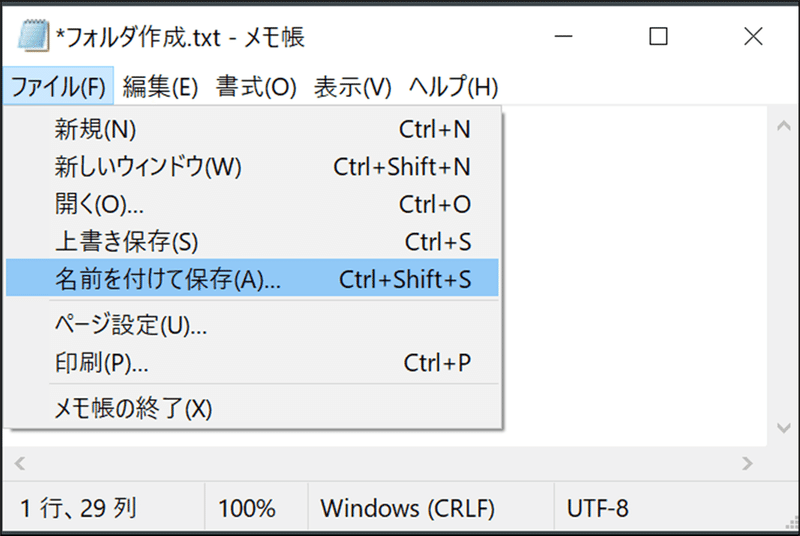
Task: Select 開く(O)... to open a file
Action: (100, 204)
